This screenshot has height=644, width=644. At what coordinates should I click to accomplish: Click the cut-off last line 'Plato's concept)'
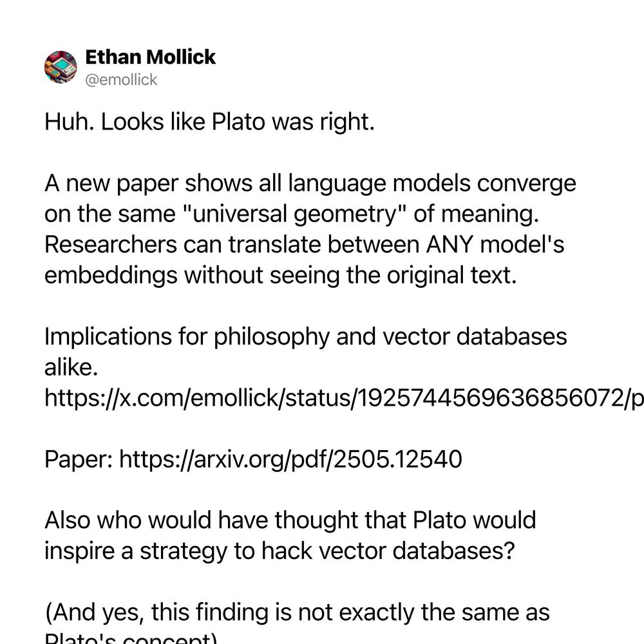(x=131, y=638)
